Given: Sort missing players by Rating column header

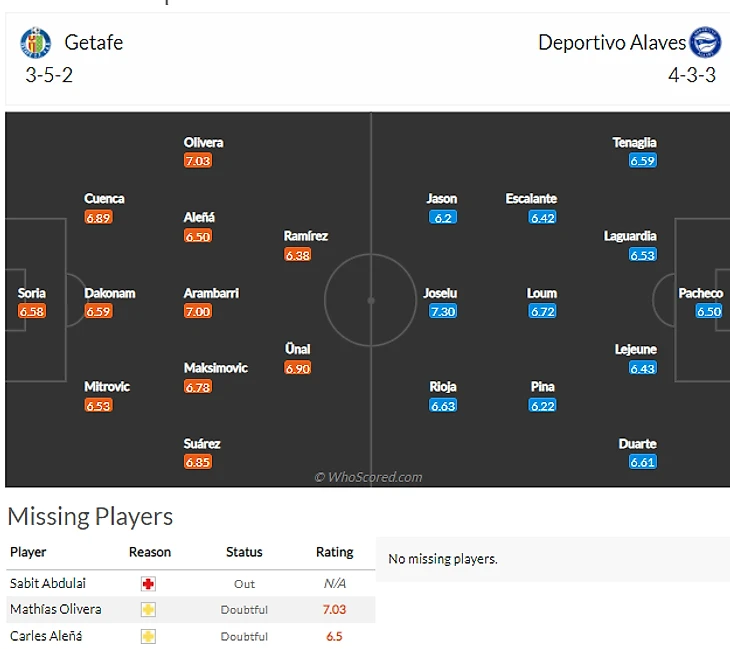Looking at the screenshot, I should click(x=334, y=552).
